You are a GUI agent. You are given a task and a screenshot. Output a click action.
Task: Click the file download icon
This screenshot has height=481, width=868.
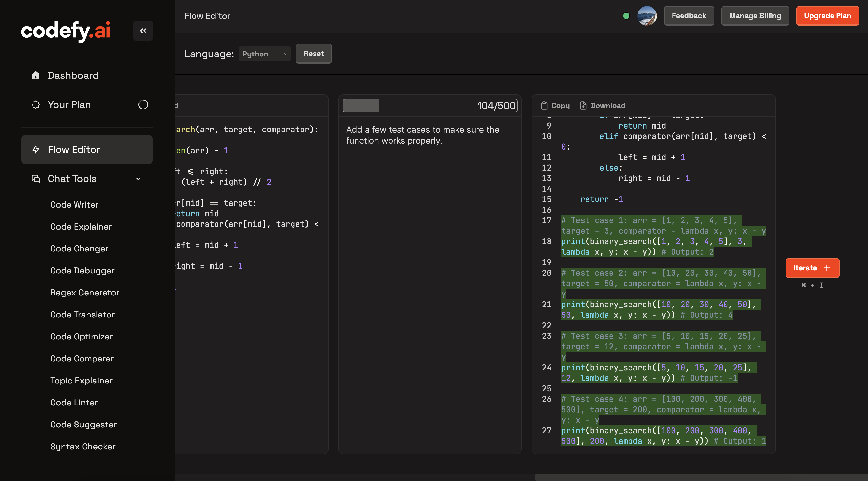point(583,106)
